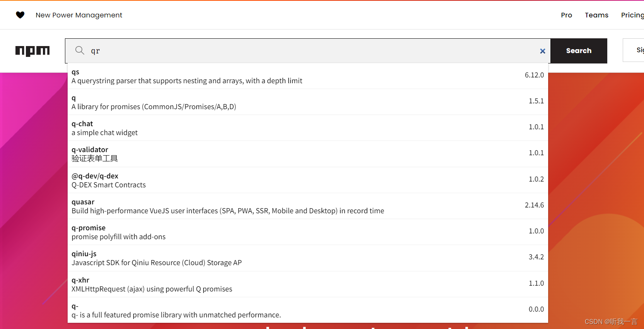
Task: Click the New Power Management banner link
Action: tap(78, 15)
